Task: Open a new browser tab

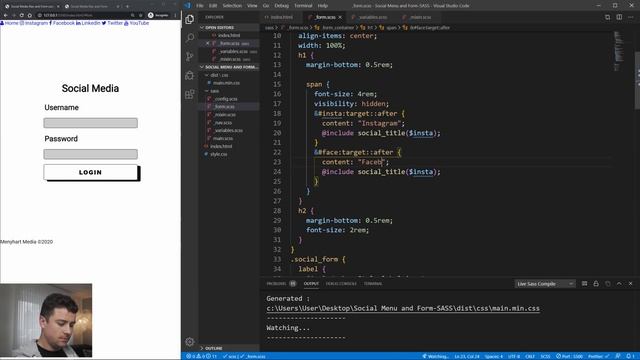Action: (x=127, y=6)
